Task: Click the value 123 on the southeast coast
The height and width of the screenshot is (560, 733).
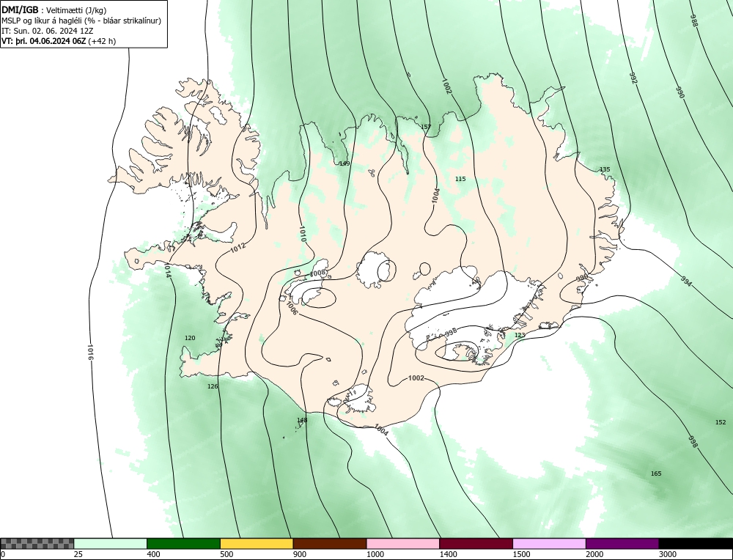Action: [x=520, y=335]
